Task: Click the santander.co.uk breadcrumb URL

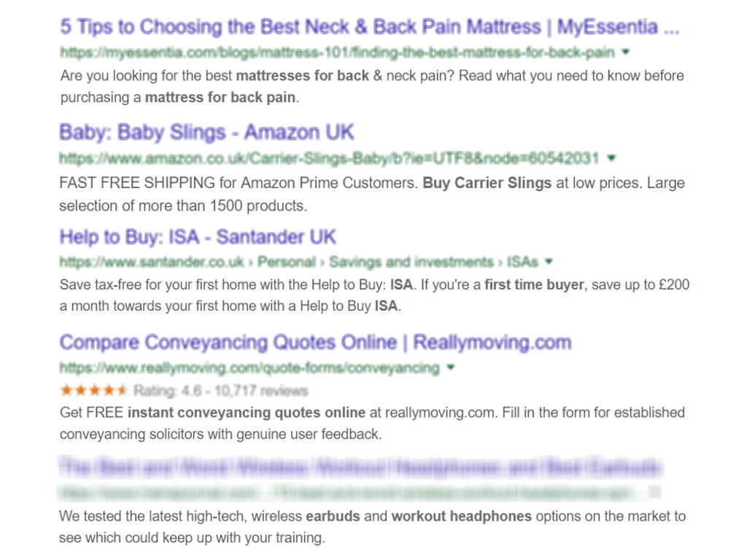Action: (299, 262)
